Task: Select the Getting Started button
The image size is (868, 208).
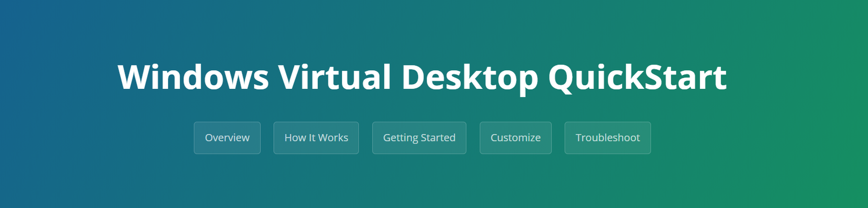Action: pyautogui.click(x=419, y=138)
